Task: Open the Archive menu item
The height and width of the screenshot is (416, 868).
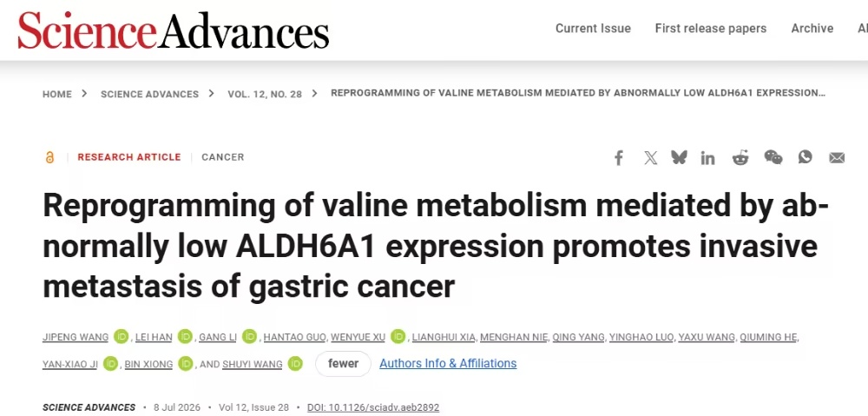Action: pos(812,29)
